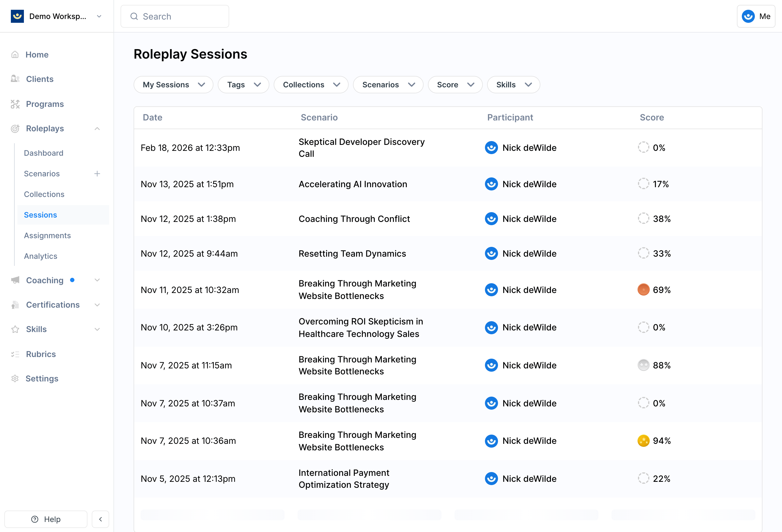Open the Clients page link
Image resolution: width=782 pixels, height=532 pixels.
coord(40,79)
